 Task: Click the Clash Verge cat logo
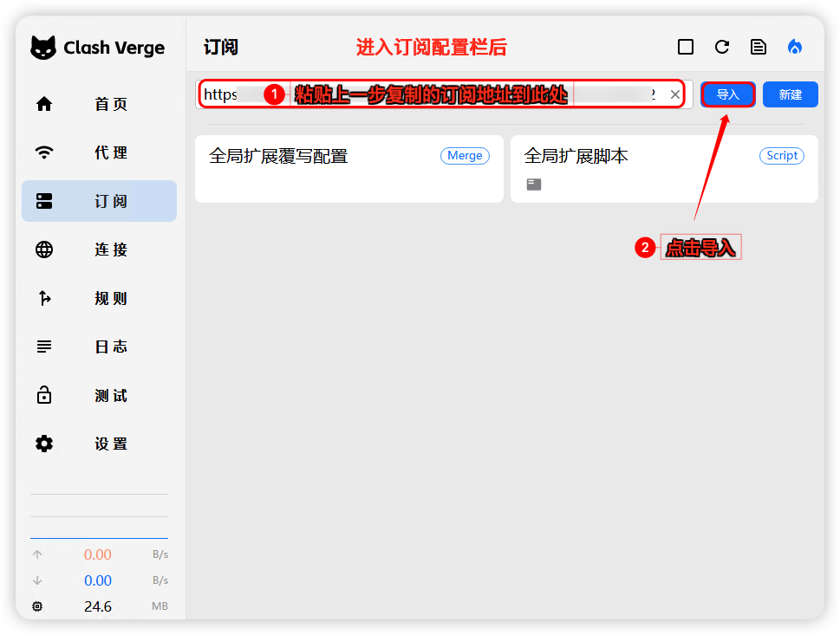(x=43, y=48)
